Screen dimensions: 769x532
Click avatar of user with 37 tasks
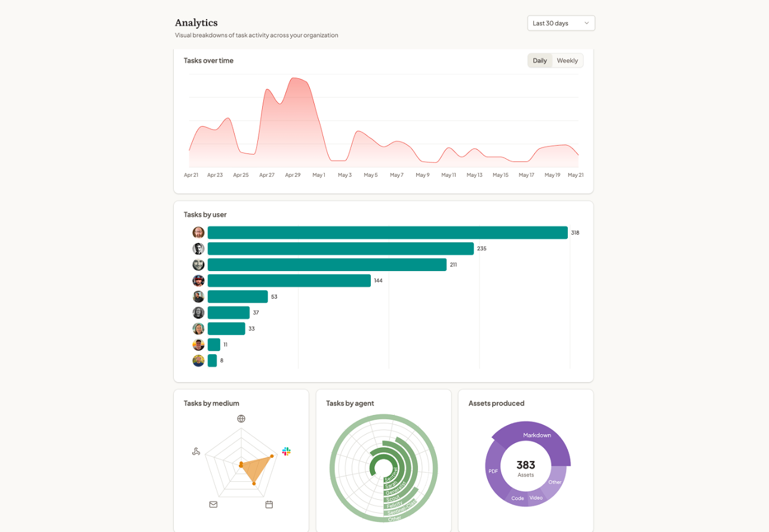pyautogui.click(x=198, y=312)
